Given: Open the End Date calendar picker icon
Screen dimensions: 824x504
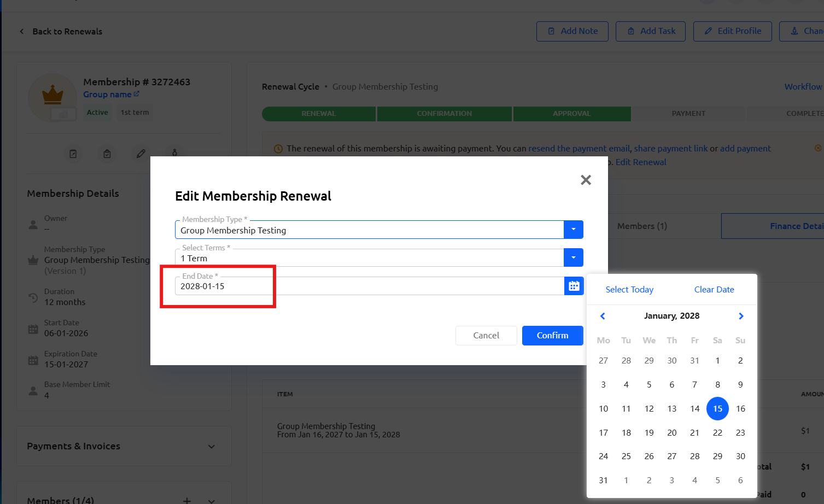Looking at the screenshot, I should pos(574,286).
